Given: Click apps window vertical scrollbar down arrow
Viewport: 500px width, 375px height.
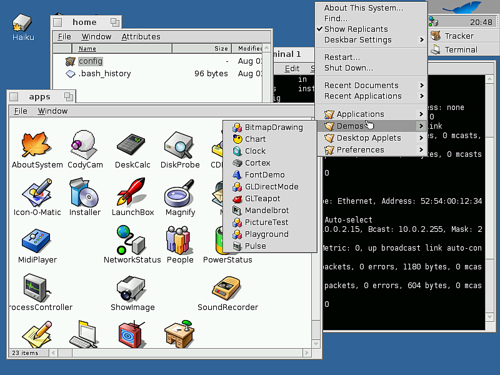Looking at the screenshot, I should point(316,344).
